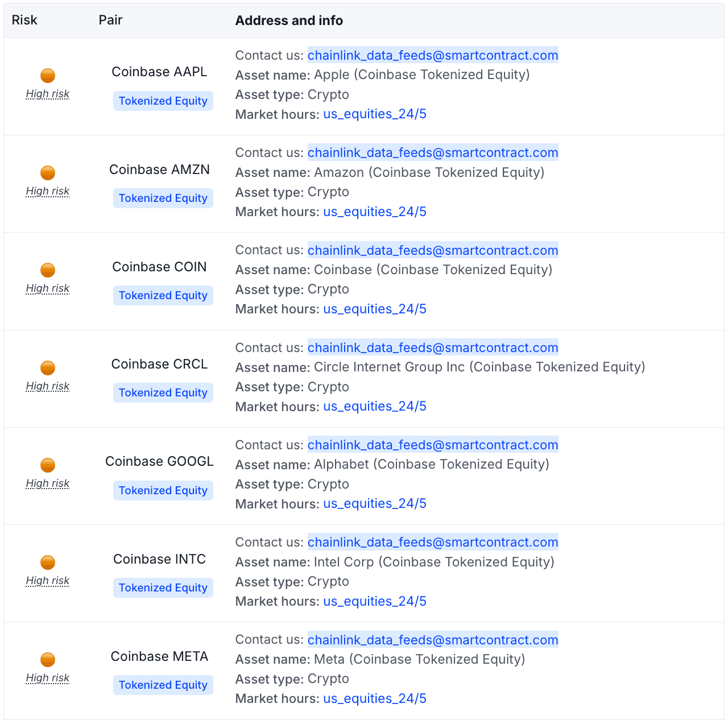Click the orange risk icon for Coinbase AMZN
728x720 pixels.
coord(48,172)
